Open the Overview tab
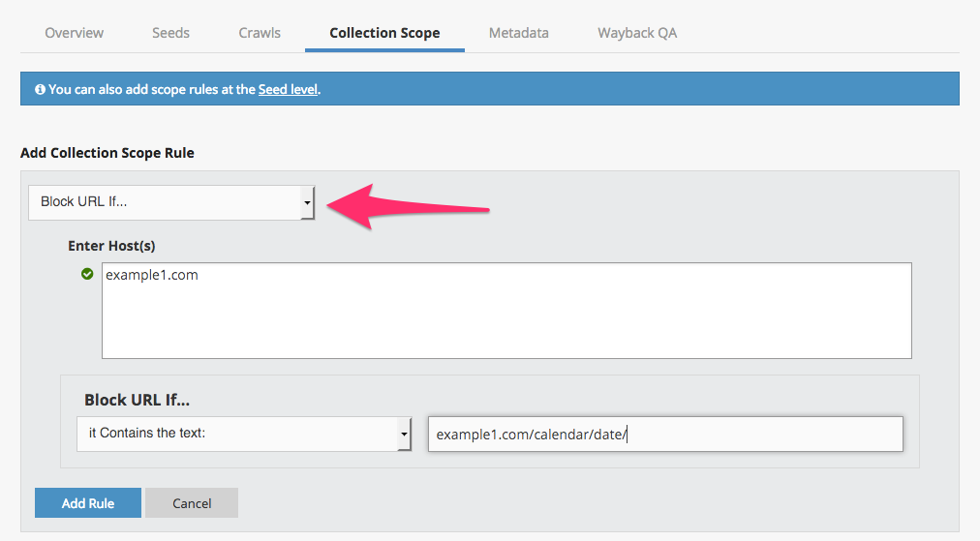This screenshot has height=541, width=980. point(74,33)
